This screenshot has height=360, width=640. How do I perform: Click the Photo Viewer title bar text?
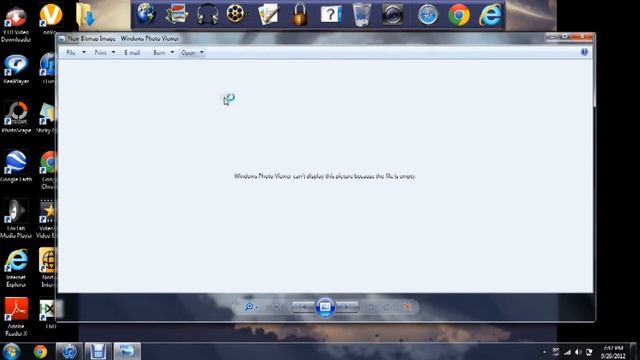click(123, 38)
